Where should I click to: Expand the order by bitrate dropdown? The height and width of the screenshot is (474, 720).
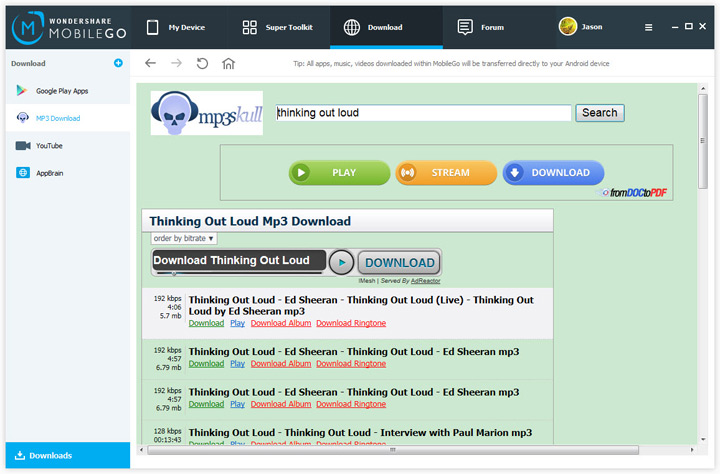pos(184,238)
